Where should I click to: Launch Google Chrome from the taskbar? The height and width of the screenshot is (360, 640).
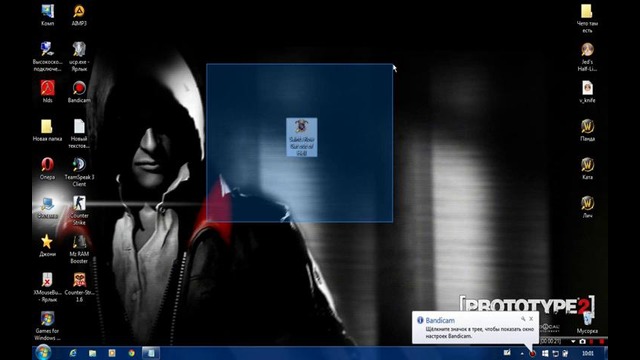tap(131, 353)
